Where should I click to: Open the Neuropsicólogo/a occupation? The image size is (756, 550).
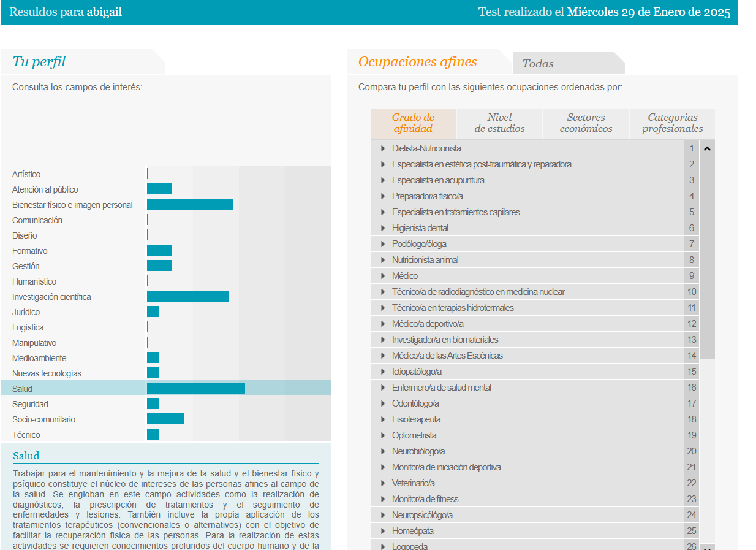click(x=423, y=515)
